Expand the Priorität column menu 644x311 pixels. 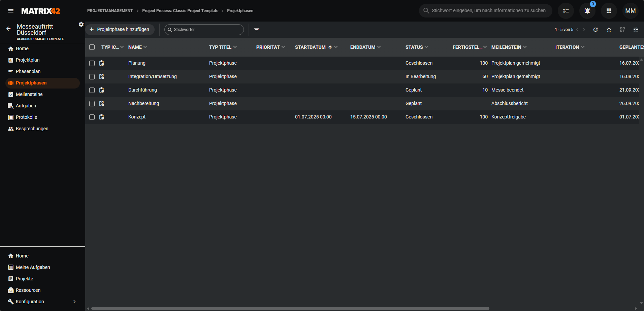[283, 47]
